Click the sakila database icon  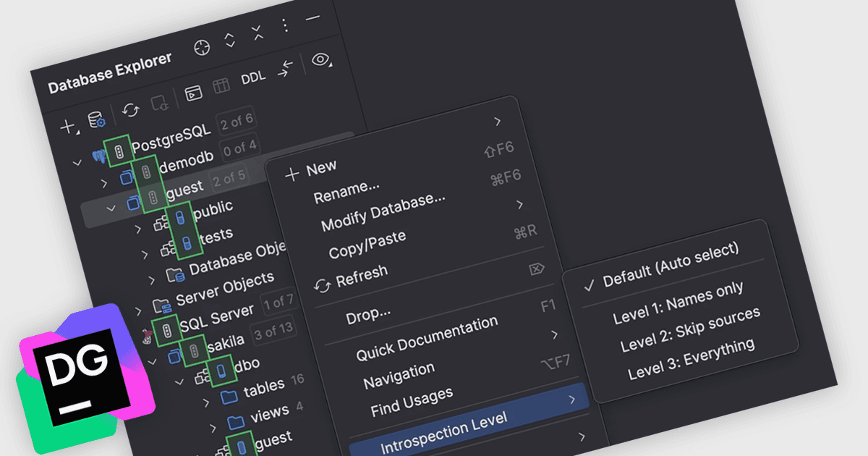pyautogui.click(x=174, y=356)
